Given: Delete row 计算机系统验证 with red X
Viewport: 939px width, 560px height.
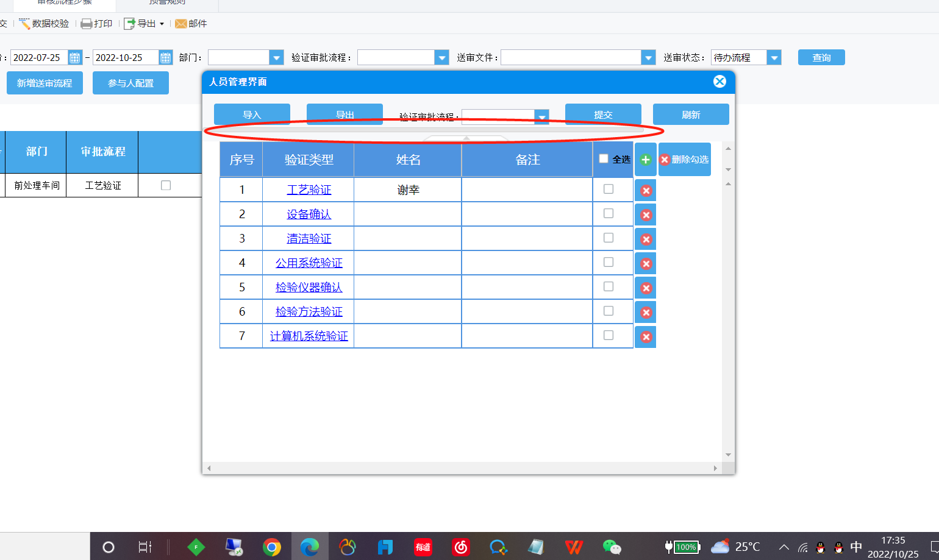Looking at the screenshot, I should (646, 337).
